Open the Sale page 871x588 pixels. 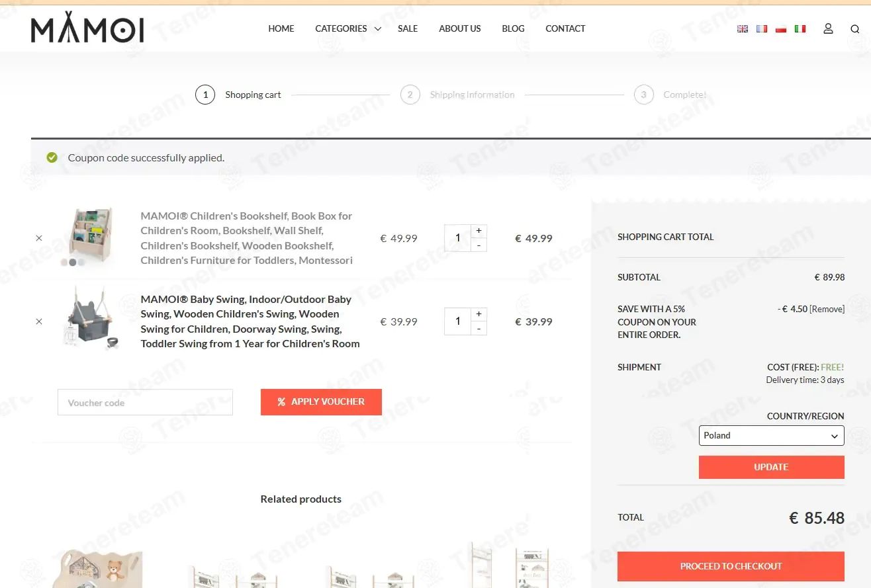point(408,28)
